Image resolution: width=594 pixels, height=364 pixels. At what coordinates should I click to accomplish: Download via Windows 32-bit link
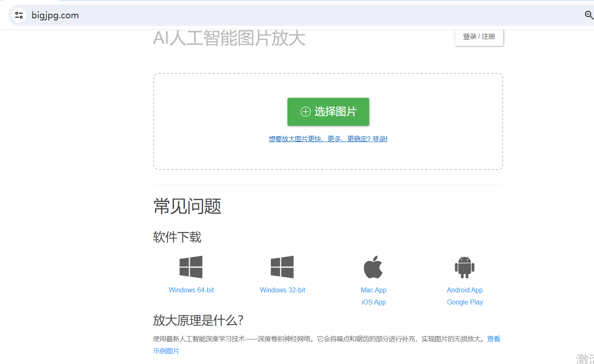pyautogui.click(x=282, y=290)
